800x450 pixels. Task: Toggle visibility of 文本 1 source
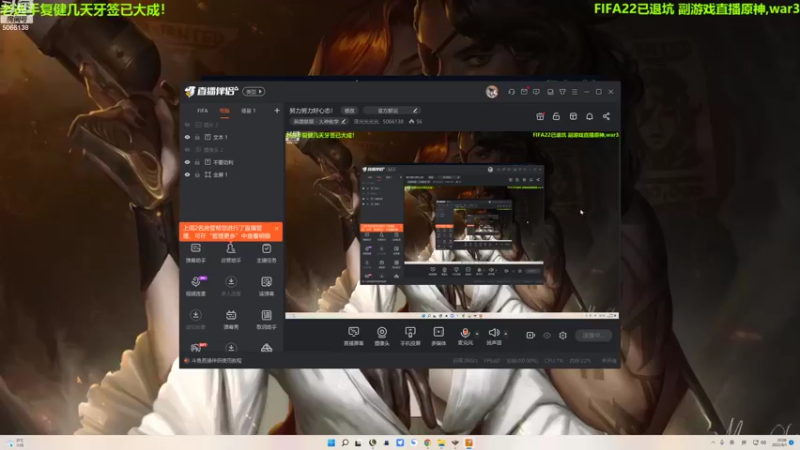coord(187,137)
